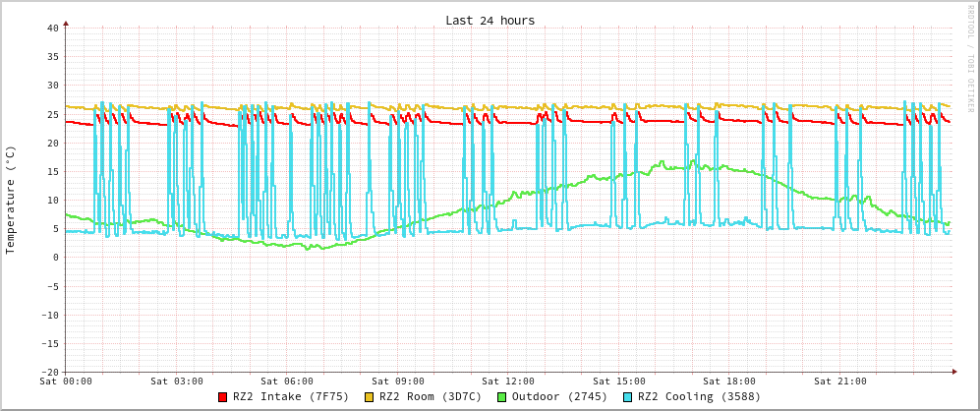Click the green Outdoor legend swatch

tap(501, 397)
